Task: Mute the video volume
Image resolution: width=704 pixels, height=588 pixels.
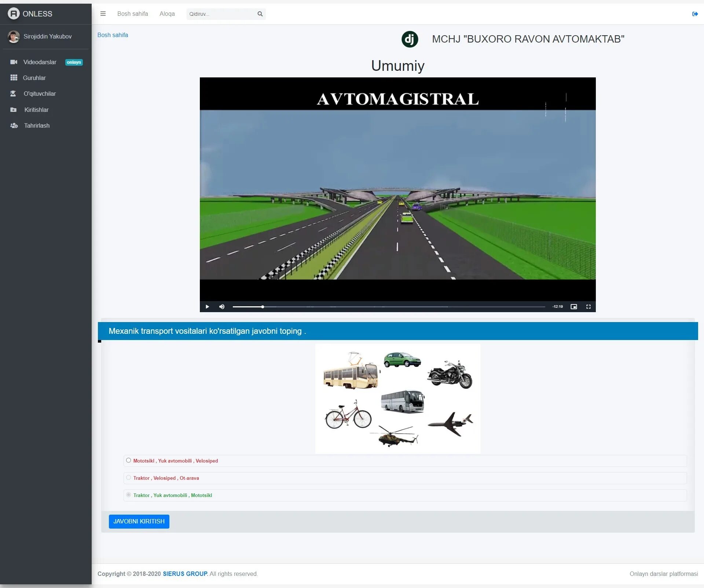Action: click(x=222, y=307)
